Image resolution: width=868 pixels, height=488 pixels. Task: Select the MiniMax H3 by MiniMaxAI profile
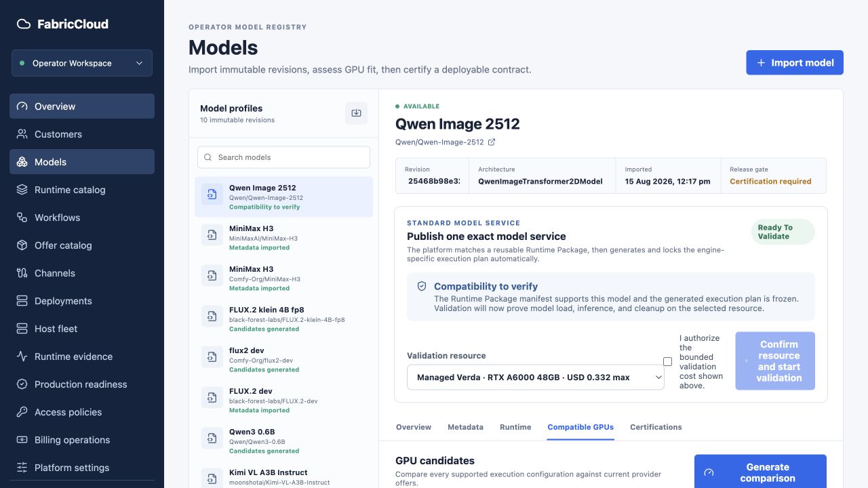[x=283, y=238]
